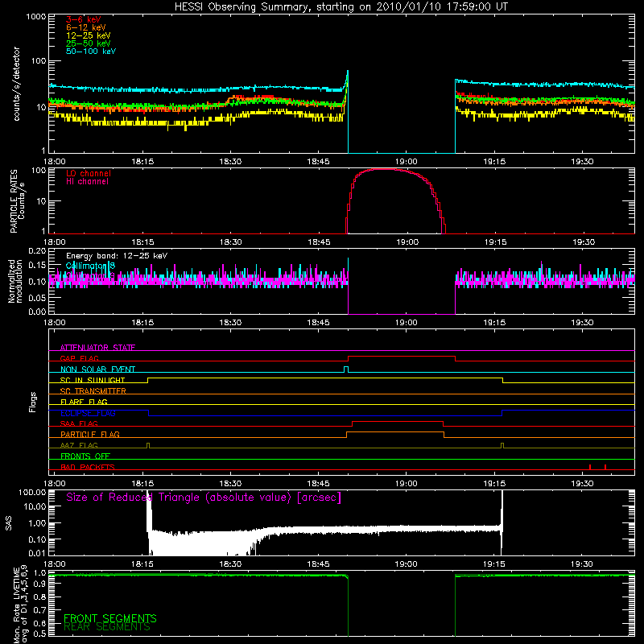
Task: Click the 19:30 tick label under the SAS panel
Action: (582, 564)
